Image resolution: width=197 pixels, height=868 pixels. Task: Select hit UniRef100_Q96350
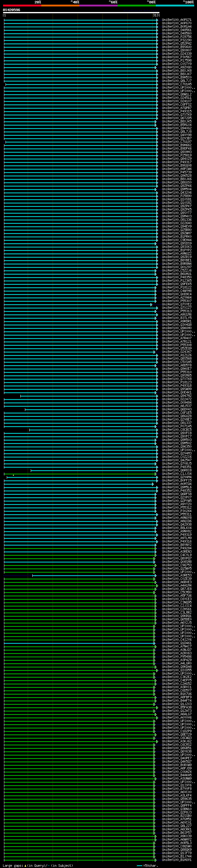pos(176,447)
